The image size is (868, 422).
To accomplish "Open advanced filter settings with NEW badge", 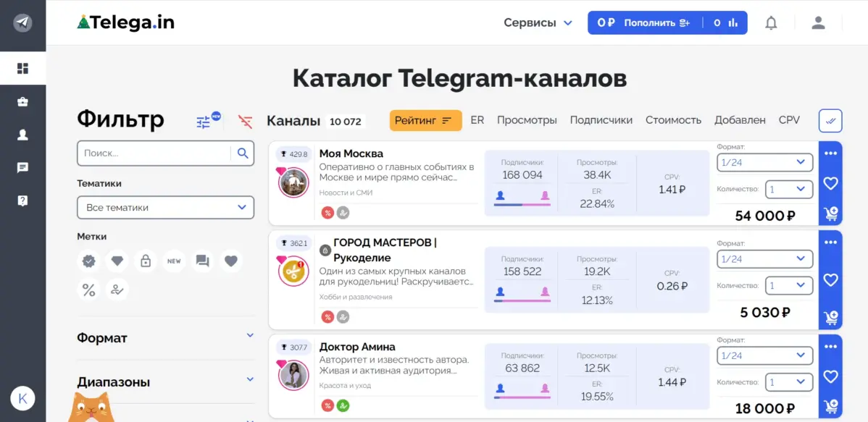I will 207,121.
